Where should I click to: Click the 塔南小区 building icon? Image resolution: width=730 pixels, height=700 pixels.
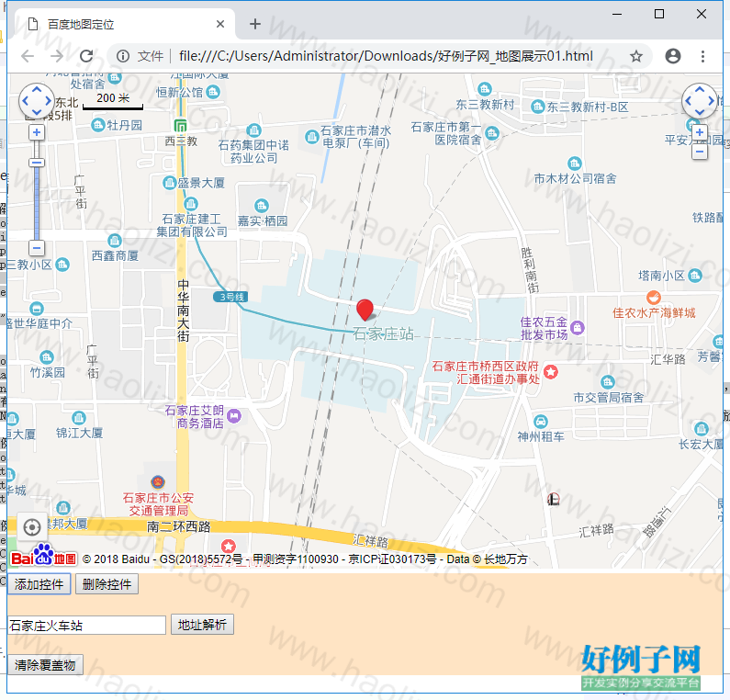click(x=694, y=276)
